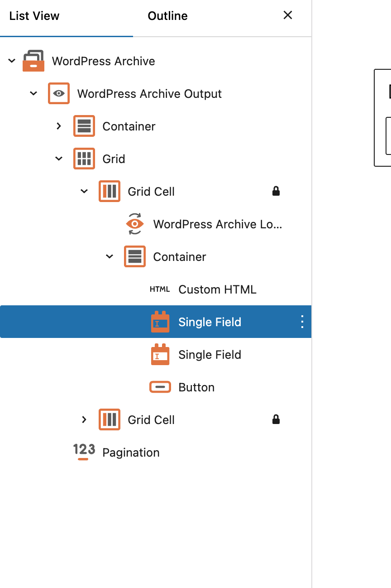
Task: Select the first Grid Cell label
Action: coord(151,192)
